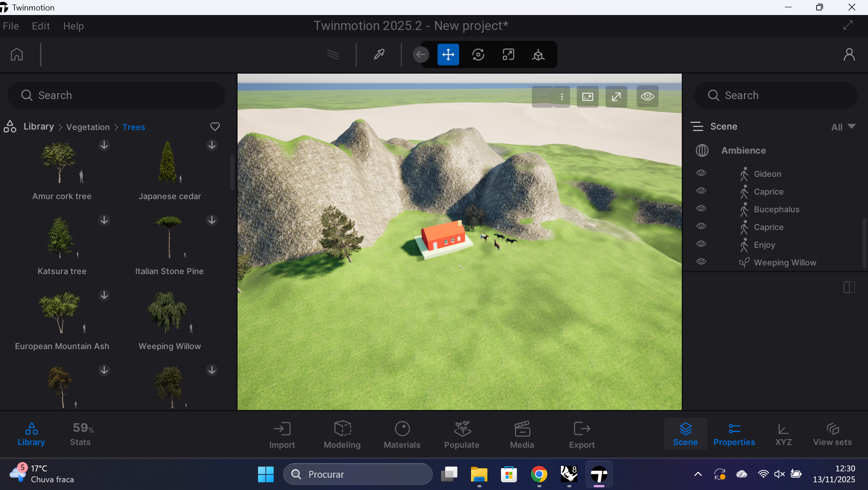Viewport: 868px width, 490px height.
Task: Open the user account icon
Action: tap(849, 55)
